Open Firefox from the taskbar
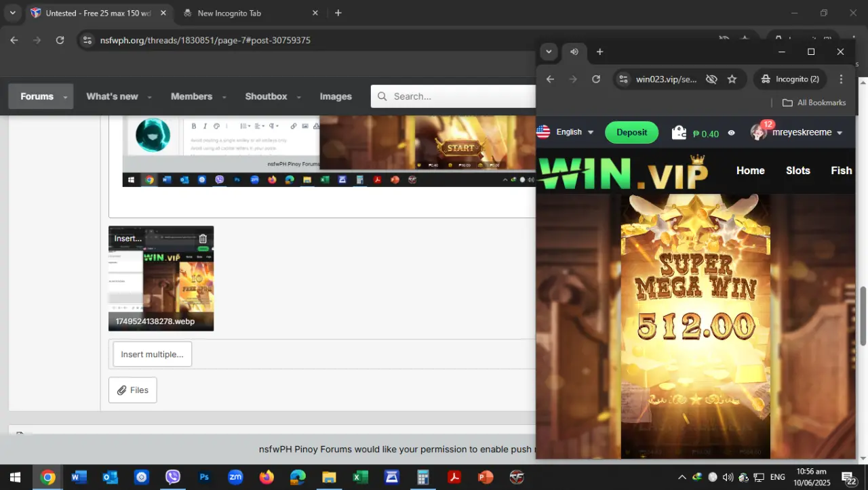The image size is (868, 490). point(267,477)
